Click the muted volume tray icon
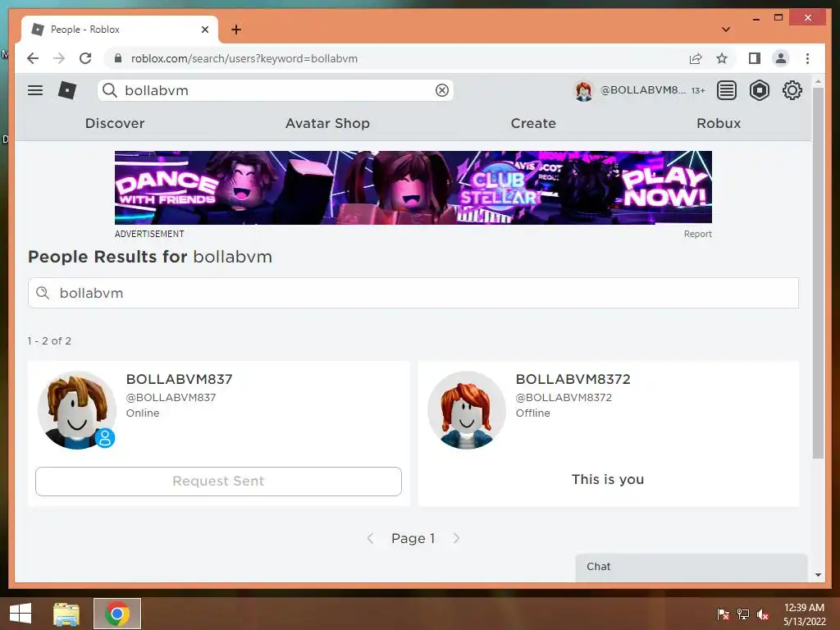The image size is (840, 630). point(763,614)
